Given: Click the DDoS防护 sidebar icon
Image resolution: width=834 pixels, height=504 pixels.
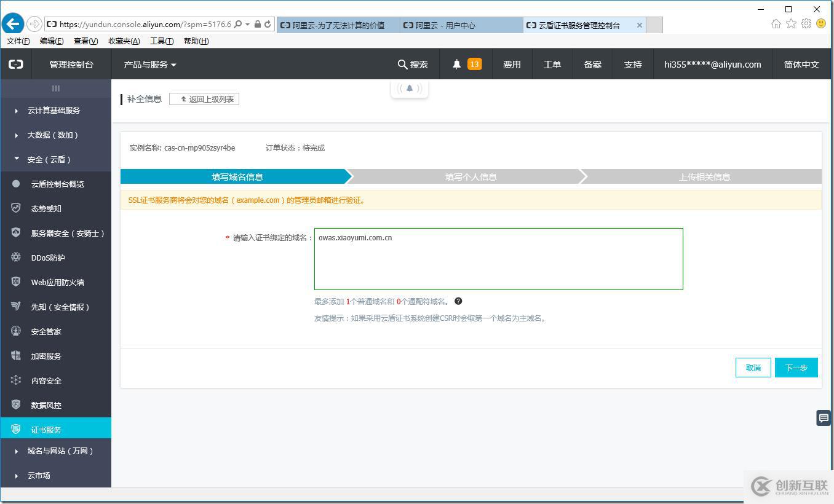Looking at the screenshot, I should pyautogui.click(x=16, y=258).
